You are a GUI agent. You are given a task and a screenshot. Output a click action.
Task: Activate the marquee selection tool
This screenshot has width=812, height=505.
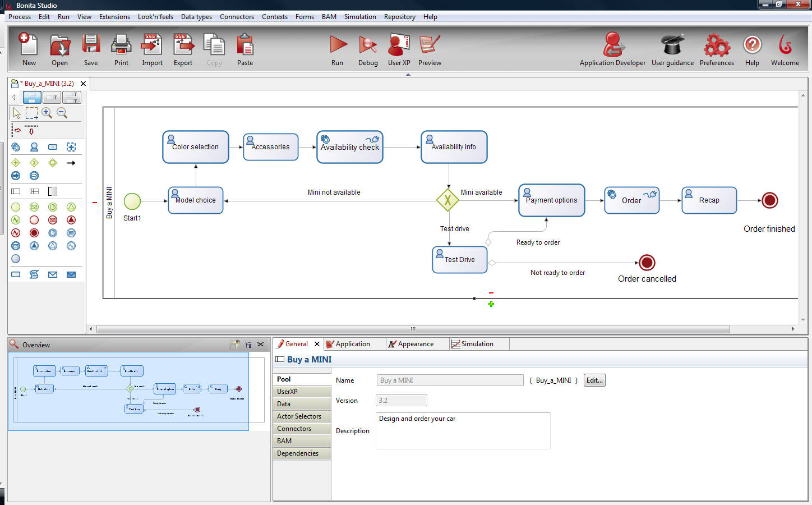[32, 113]
